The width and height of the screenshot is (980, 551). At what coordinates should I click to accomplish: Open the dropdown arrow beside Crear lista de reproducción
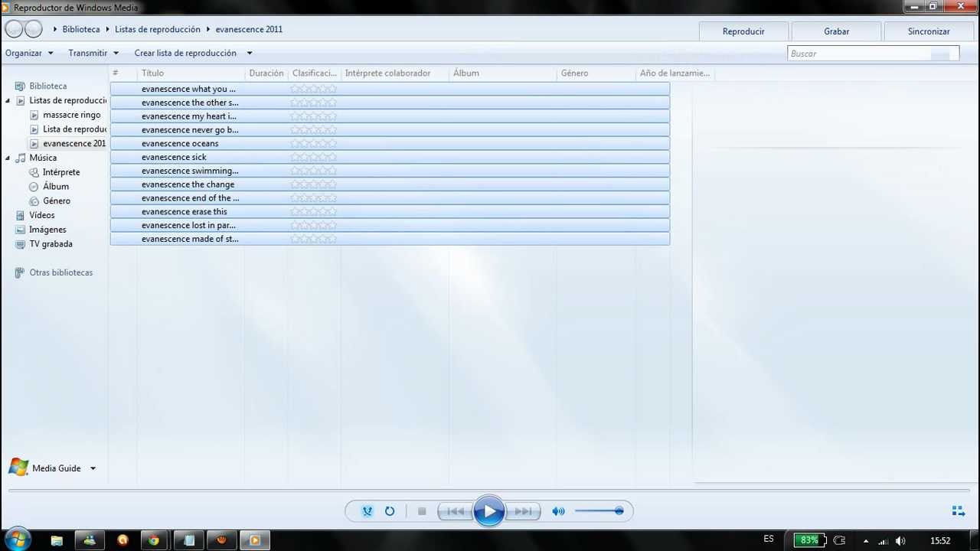click(x=249, y=53)
